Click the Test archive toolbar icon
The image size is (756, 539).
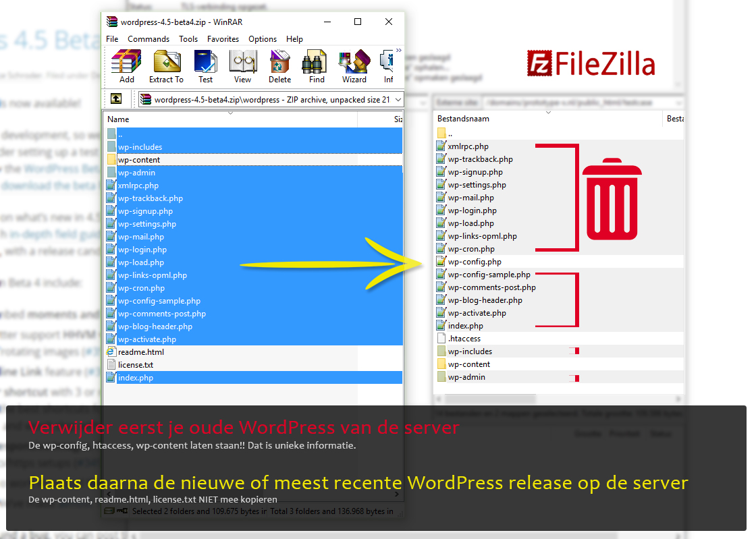[205, 67]
